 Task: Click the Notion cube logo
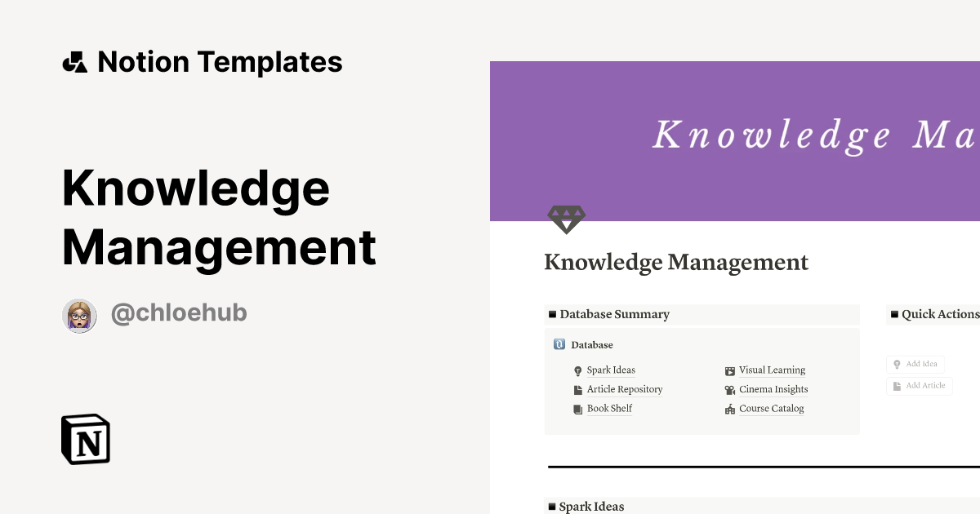pos(86,439)
